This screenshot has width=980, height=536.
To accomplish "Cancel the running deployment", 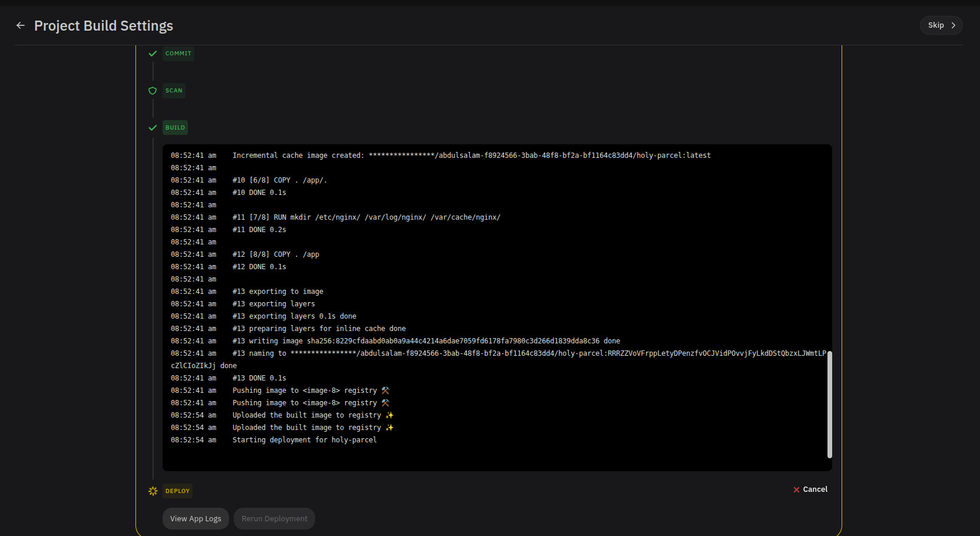I will pyautogui.click(x=810, y=489).
